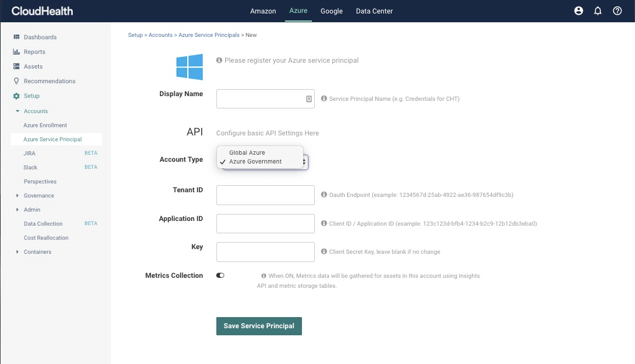635x364 pixels.
Task: Open help via the question mark icon
Action: [x=617, y=11]
